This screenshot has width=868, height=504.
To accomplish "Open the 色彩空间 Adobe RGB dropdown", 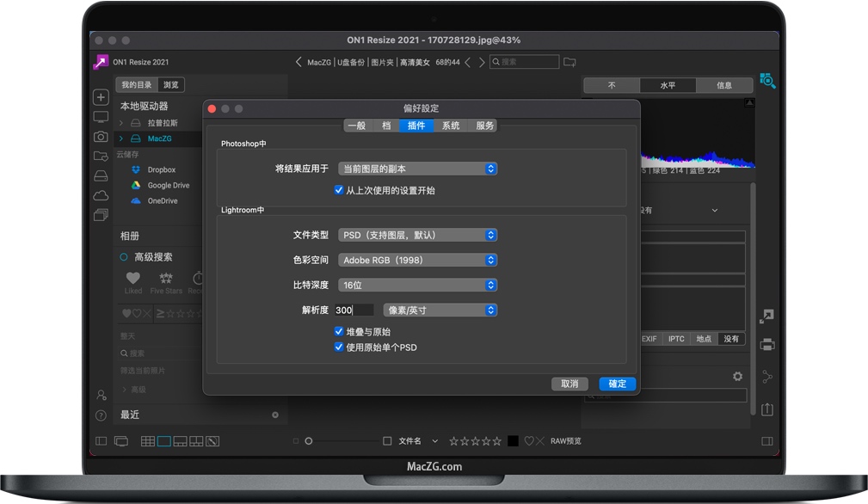I will tap(417, 260).
